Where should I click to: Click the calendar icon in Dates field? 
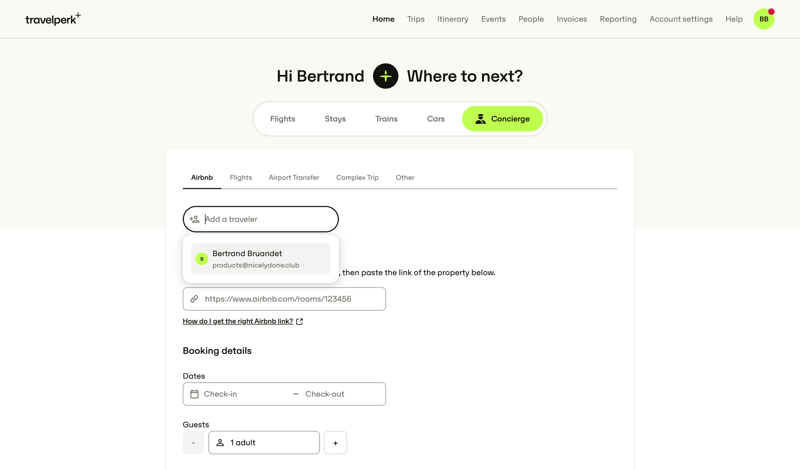tap(194, 394)
